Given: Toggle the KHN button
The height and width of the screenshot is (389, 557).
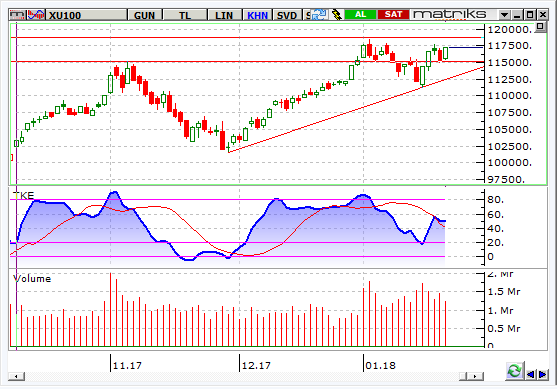Looking at the screenshot, I should coord(258,15).
